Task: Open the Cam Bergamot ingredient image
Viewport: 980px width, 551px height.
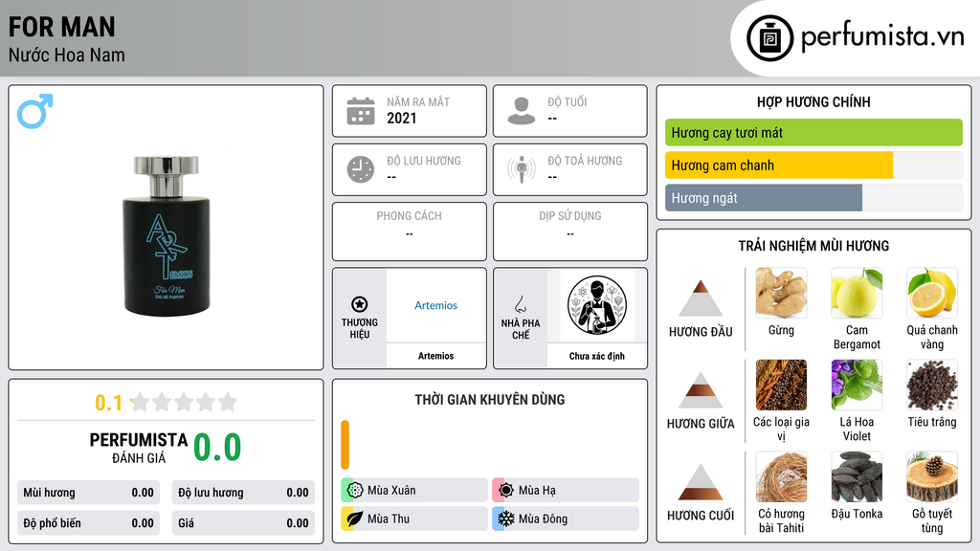Action: click(x=857, y=293)
